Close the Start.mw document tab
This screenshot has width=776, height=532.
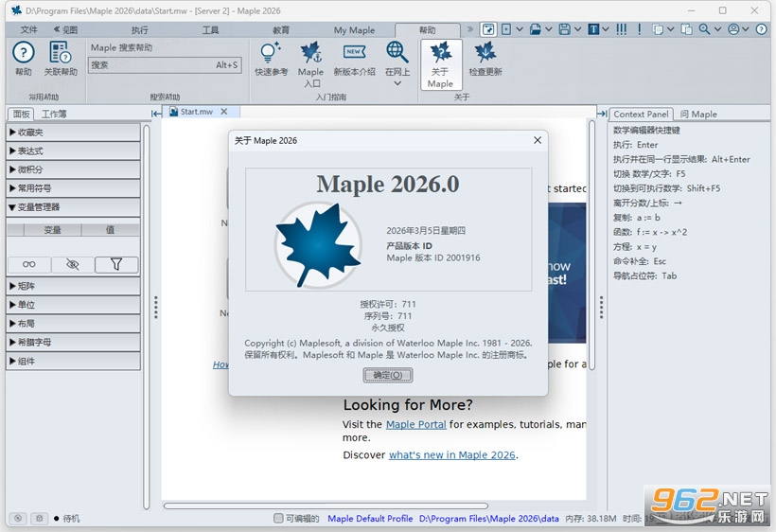coord(224,112)
